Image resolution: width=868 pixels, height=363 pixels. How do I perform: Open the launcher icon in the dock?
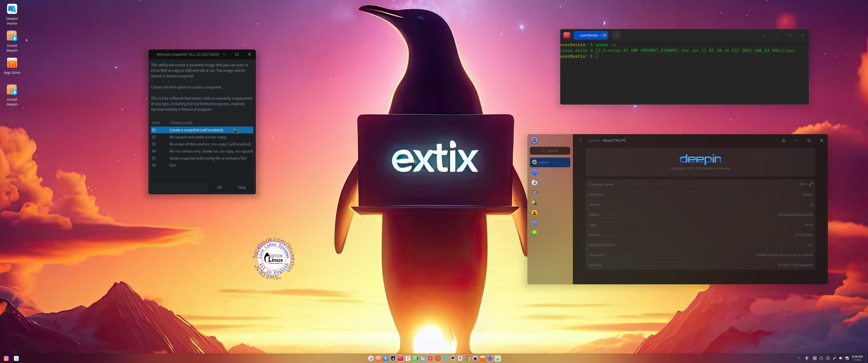pyautogui.click(x=371, y=358)
